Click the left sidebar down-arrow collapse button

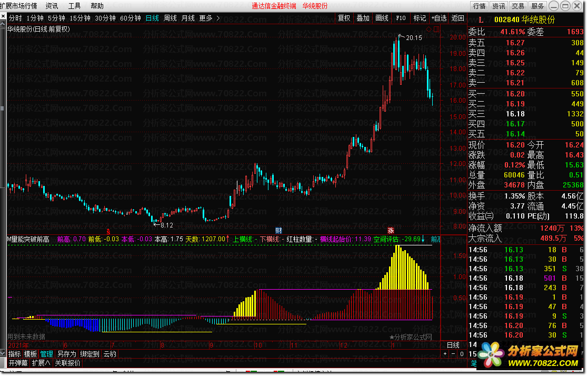pos(3,353)
